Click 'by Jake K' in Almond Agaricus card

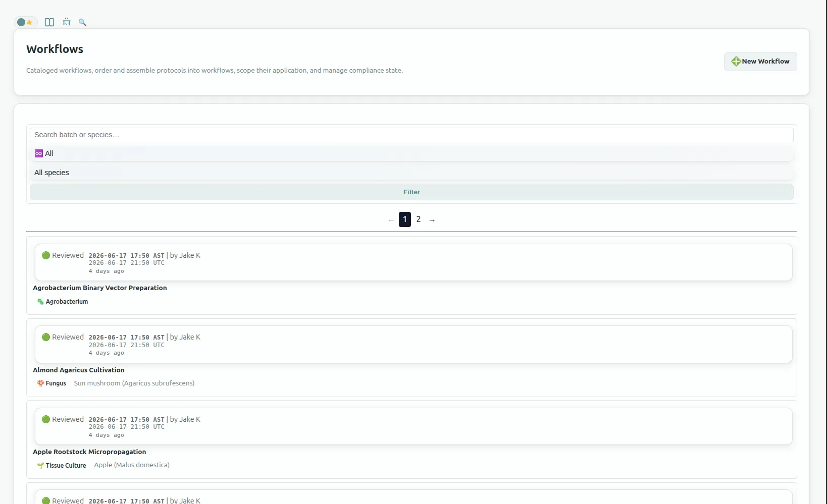pos(185,337)
